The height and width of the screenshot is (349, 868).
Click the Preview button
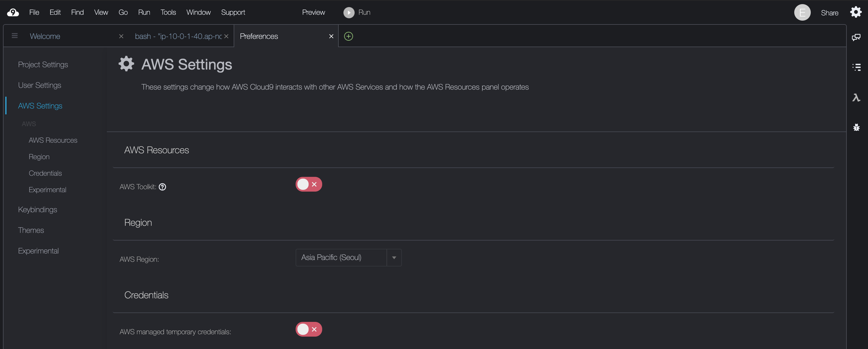click(313, 12)
